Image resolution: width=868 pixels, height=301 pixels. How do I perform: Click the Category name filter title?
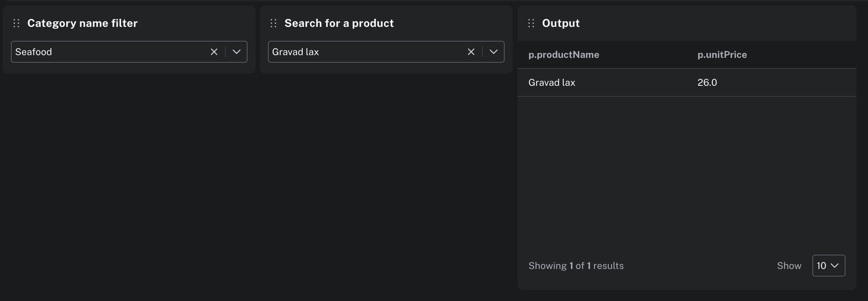(82, 23)
